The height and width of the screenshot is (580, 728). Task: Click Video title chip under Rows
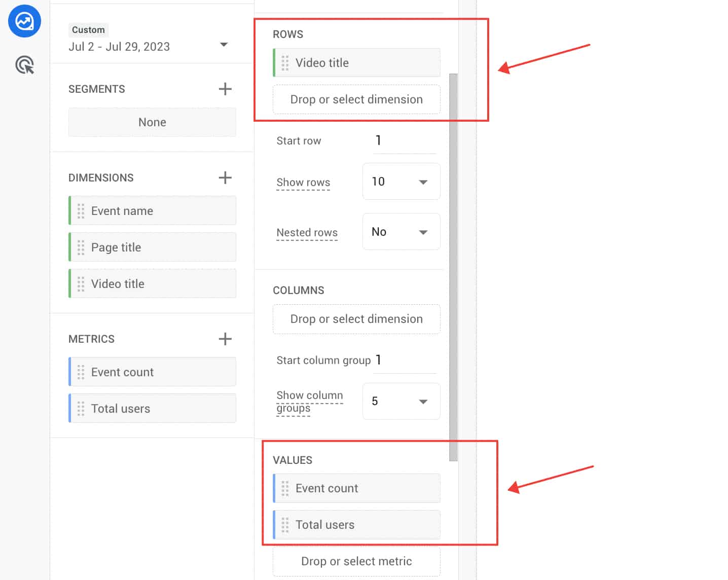[x=356, y=63]
